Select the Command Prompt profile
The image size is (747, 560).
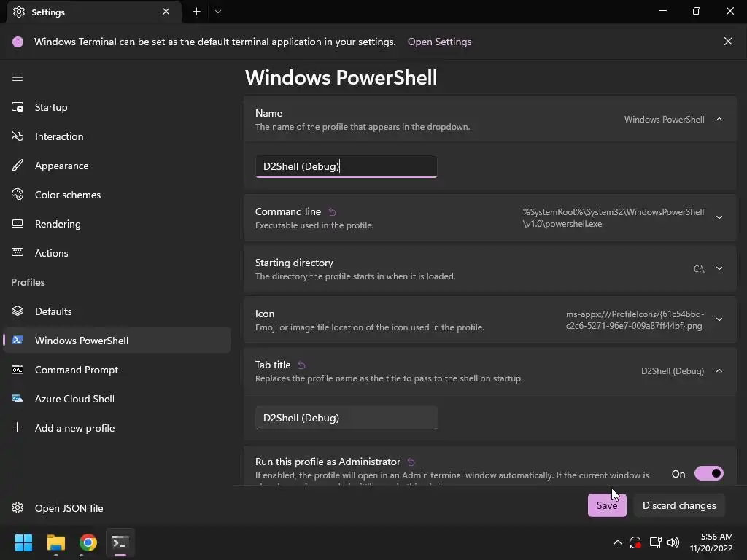pyautogui.click(x=117, y=370)
